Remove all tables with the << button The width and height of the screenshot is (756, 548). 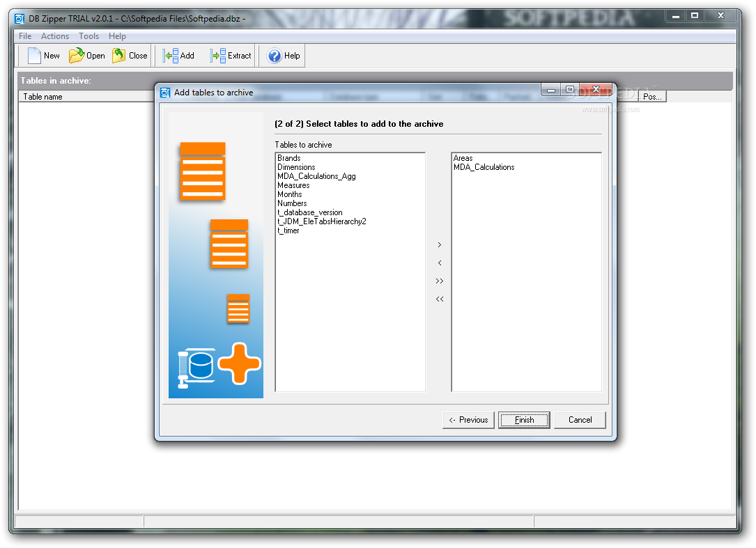tap(439, 299)
